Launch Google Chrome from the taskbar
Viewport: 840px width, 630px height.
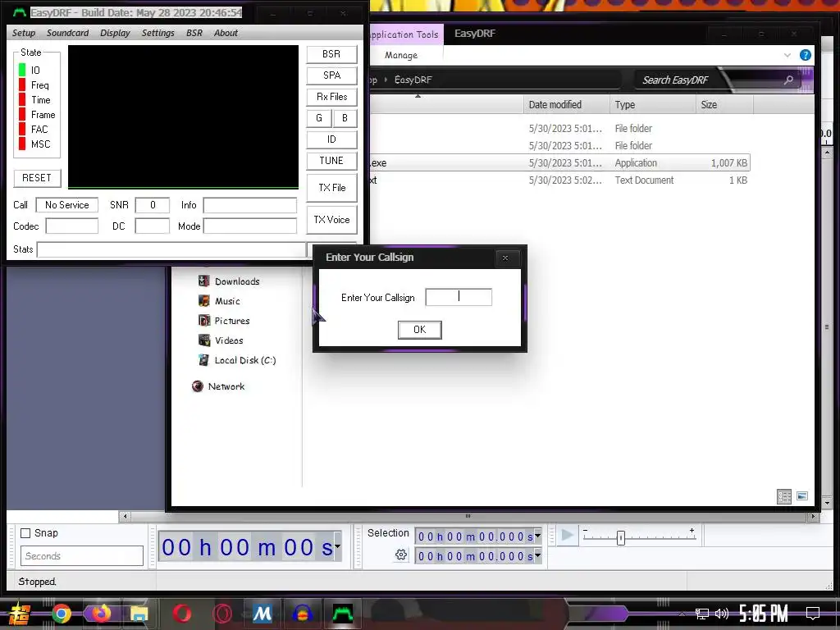coord(61,614)
